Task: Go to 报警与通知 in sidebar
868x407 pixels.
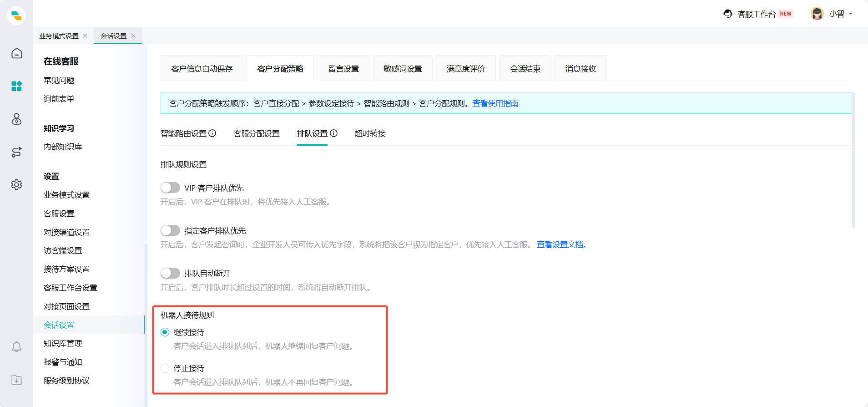Action: pos(63,362)
